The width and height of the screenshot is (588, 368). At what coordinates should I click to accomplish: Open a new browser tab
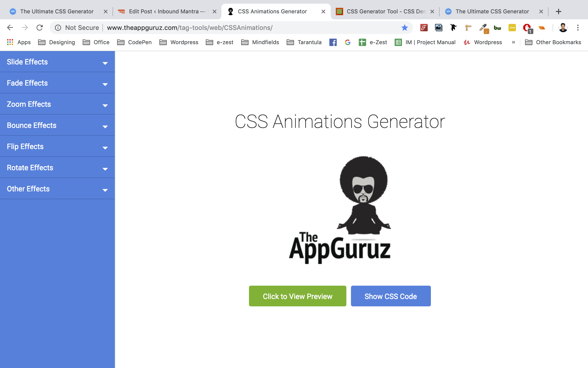pyautogui.click(x=558, y=11)
